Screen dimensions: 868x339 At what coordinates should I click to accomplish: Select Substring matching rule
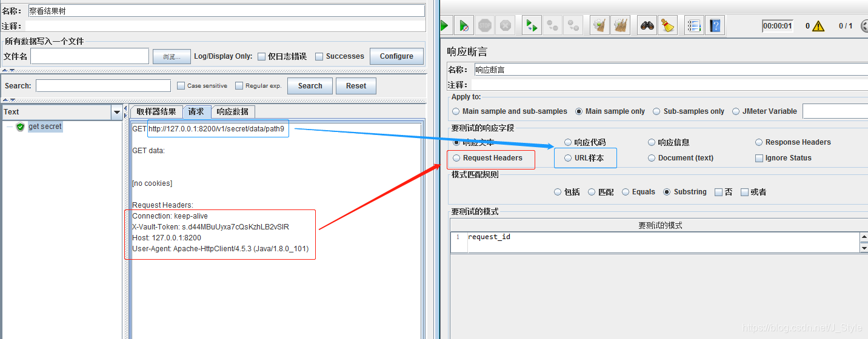(x=667, y=192)
